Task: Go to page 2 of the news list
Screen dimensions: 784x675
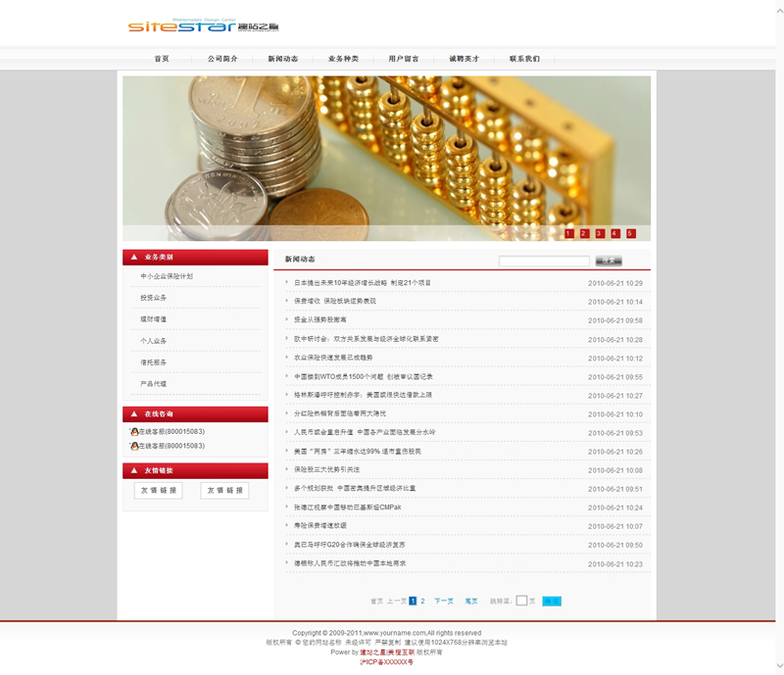Action: click(x=422, y=601)
